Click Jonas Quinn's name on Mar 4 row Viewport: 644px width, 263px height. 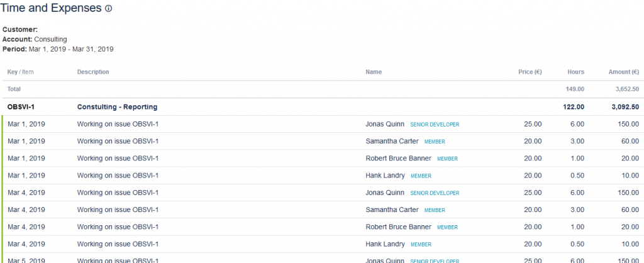pos(385,193)
